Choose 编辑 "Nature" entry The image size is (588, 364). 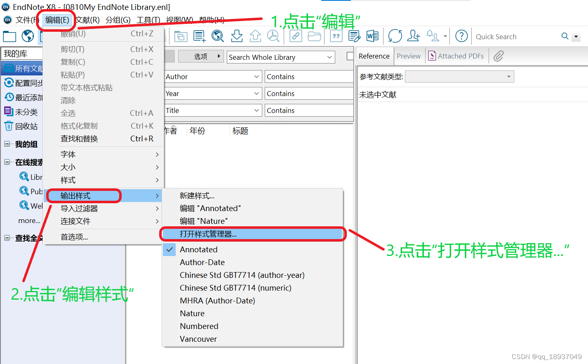pyautogui.click(x=252, y=221)
